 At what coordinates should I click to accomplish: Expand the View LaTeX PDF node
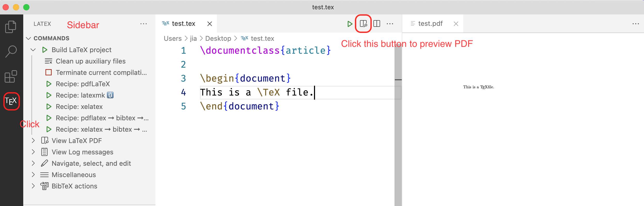[33, 141]
